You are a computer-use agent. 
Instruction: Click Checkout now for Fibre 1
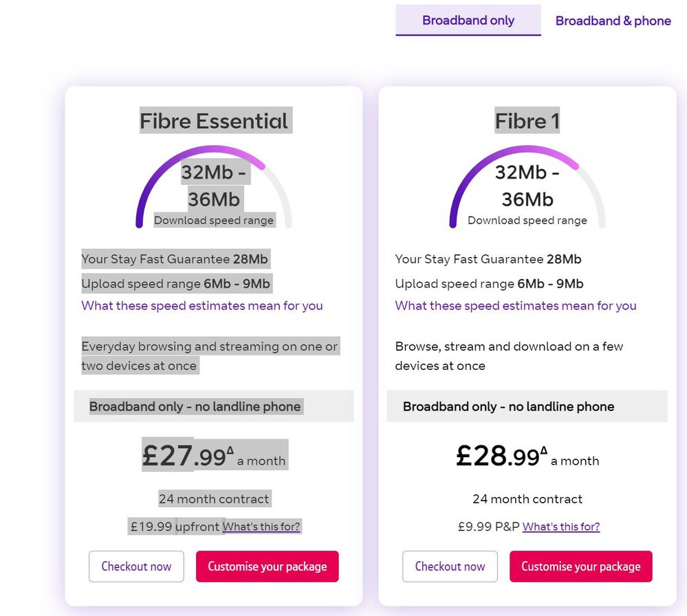(450, 566)
